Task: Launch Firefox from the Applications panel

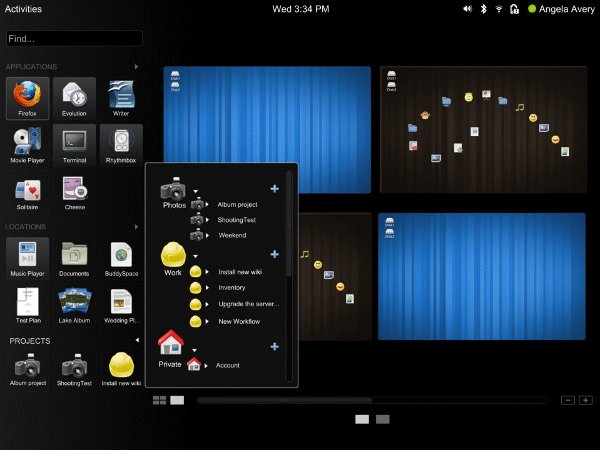Action: pos(26,99)
